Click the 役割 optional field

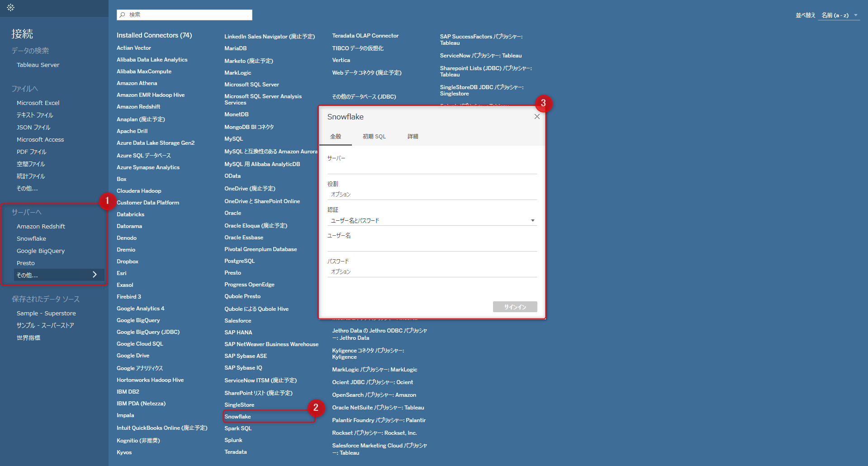pos(432,194)
